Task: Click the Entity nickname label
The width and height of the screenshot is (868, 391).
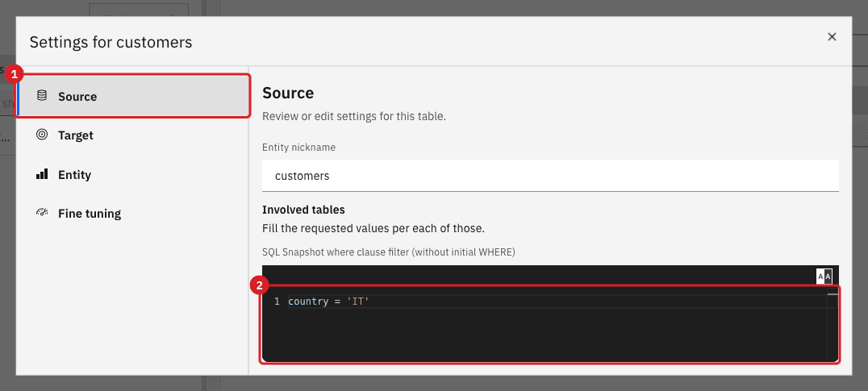Action: pos(299,148)
